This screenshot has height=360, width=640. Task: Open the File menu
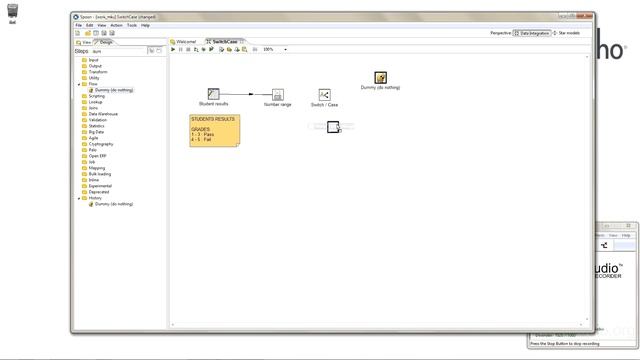(x=78, y=25)
